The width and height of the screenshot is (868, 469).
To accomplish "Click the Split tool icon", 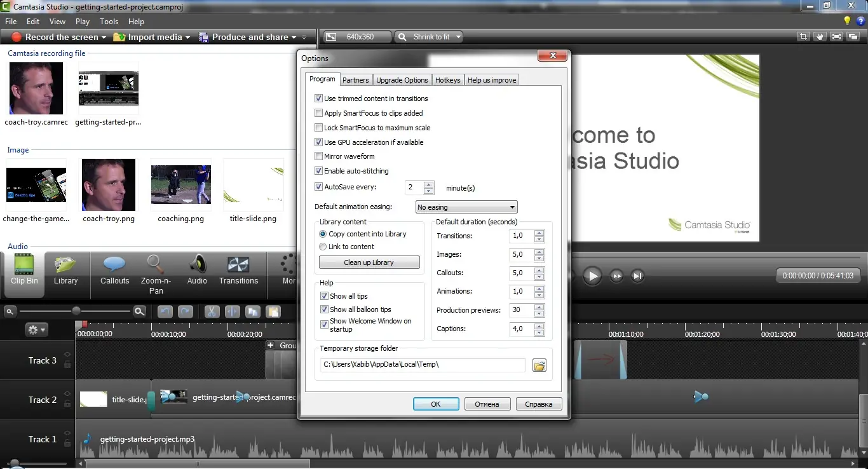I will 232,311.
